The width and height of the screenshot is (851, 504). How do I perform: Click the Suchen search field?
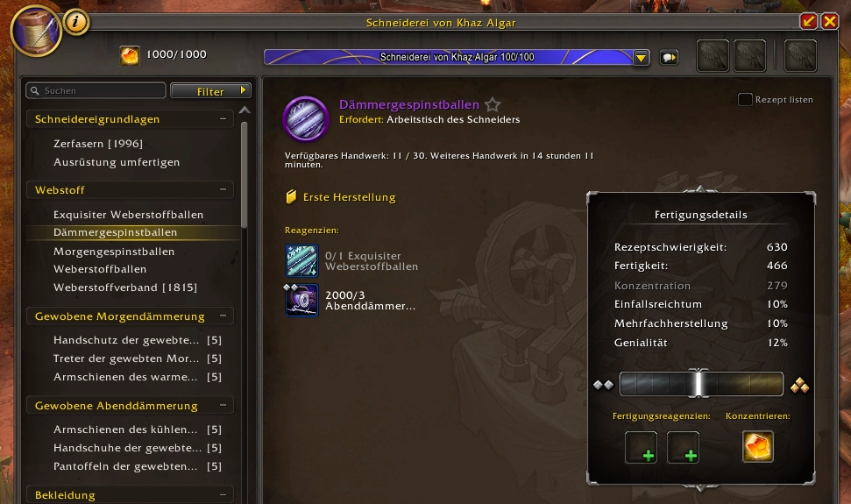[96, 90]
